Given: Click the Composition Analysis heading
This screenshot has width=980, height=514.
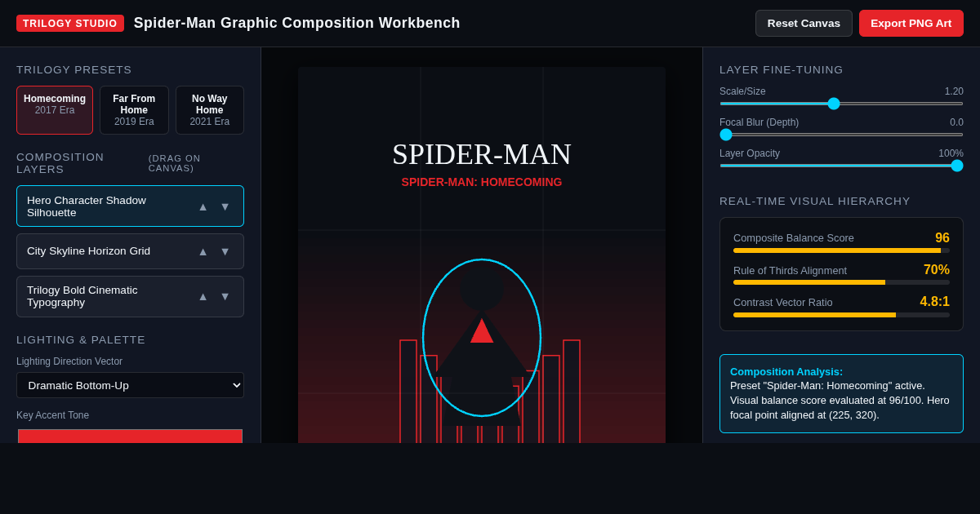Looking at the screenshot, I should (x=786, y=372).
